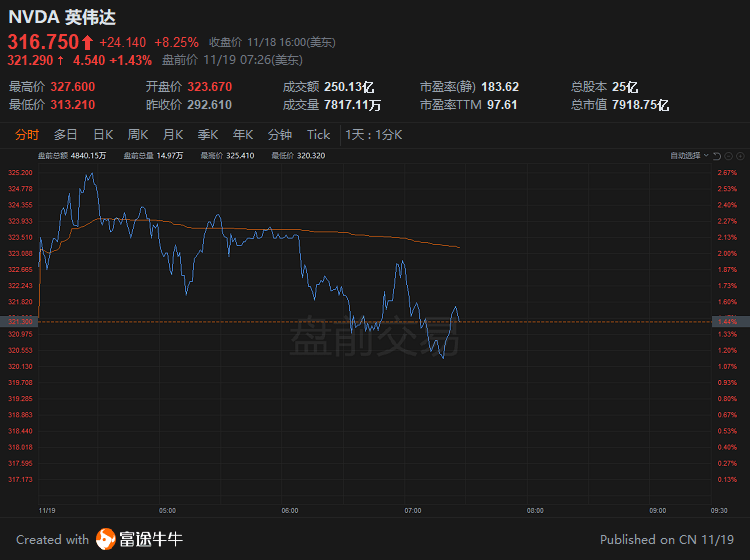Click the 总股本 value 25亿
This screenshot has height=560, width=750.
click(x=625, y=87)
